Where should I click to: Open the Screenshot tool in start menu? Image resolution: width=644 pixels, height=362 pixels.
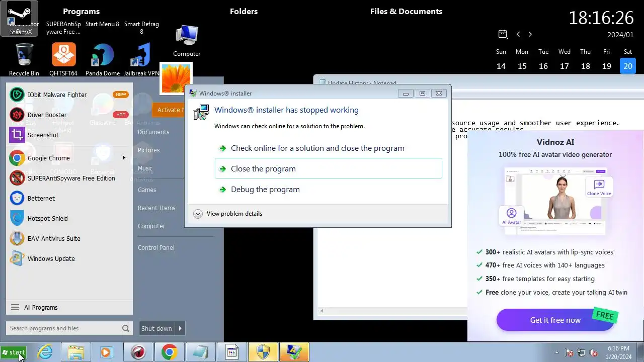[x=69, y=135]
